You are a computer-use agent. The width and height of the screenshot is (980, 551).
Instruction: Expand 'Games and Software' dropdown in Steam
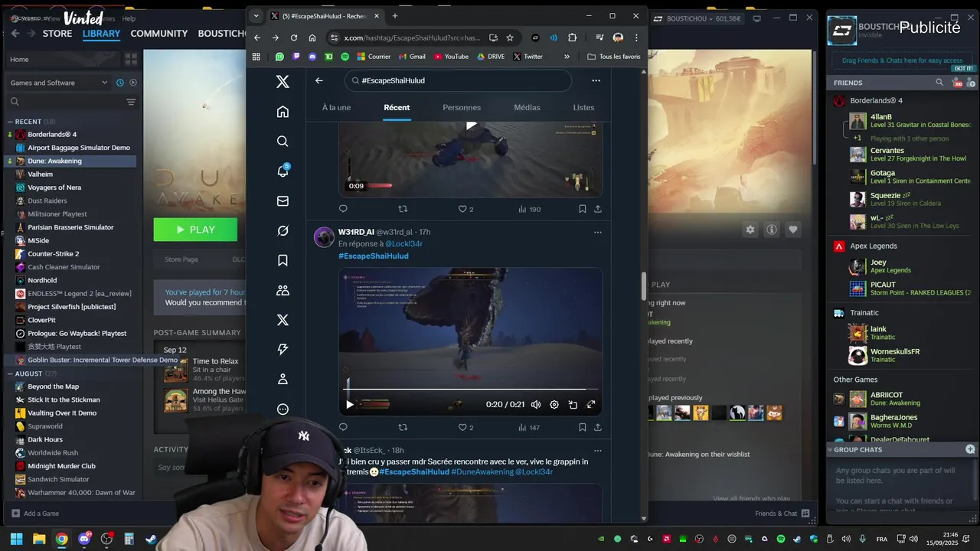pyautogui.click(x=58, y=83)
